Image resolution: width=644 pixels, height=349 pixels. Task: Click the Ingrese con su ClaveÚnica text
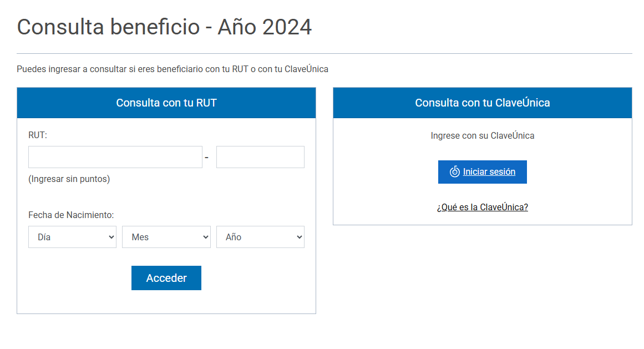point(482,135)
